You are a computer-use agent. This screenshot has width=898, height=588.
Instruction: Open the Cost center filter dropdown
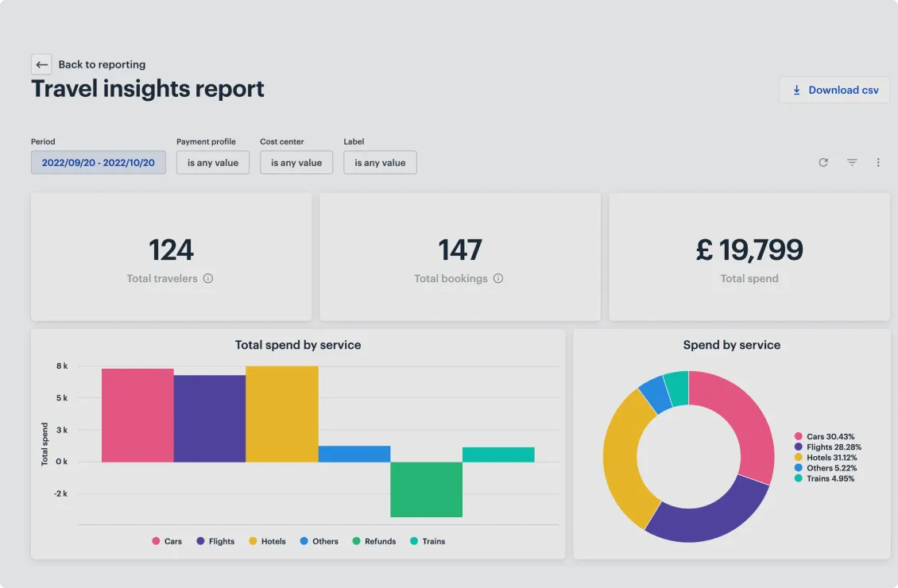click(x=296, y=163)
